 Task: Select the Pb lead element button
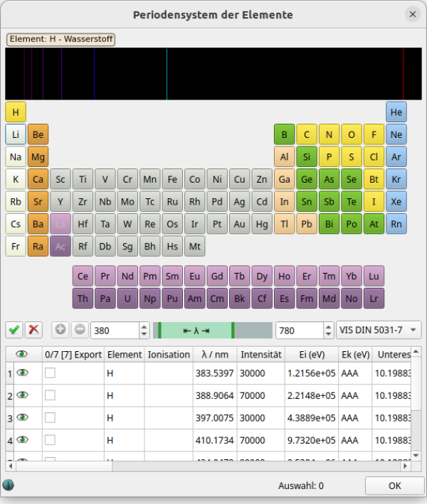[x=307, y=224]
